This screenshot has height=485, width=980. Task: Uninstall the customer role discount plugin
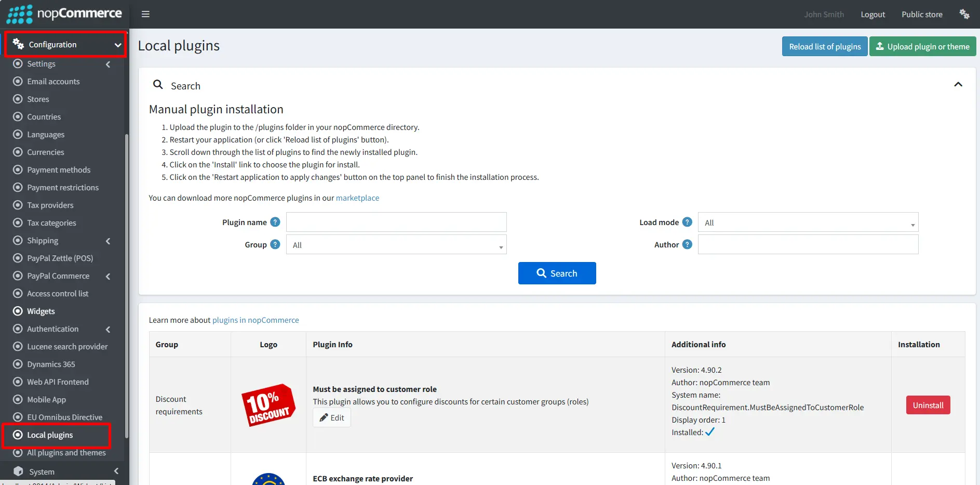[x=928, y=405]
